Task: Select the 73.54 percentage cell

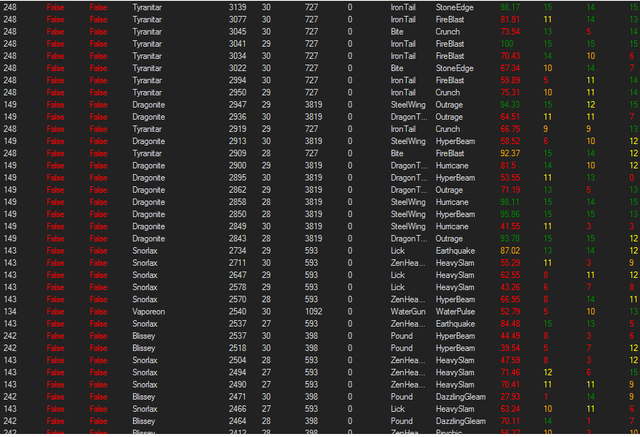Action: [x=510, y=32]
